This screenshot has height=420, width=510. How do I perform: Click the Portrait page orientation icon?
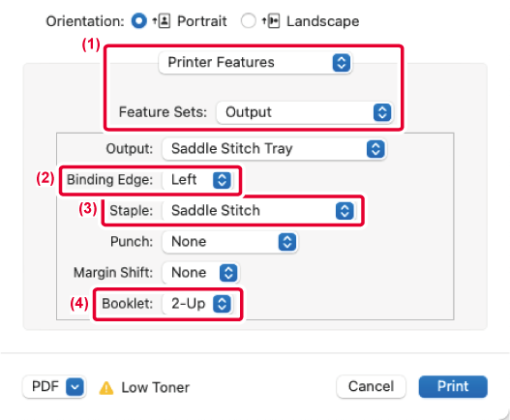(x=162, y=21)
